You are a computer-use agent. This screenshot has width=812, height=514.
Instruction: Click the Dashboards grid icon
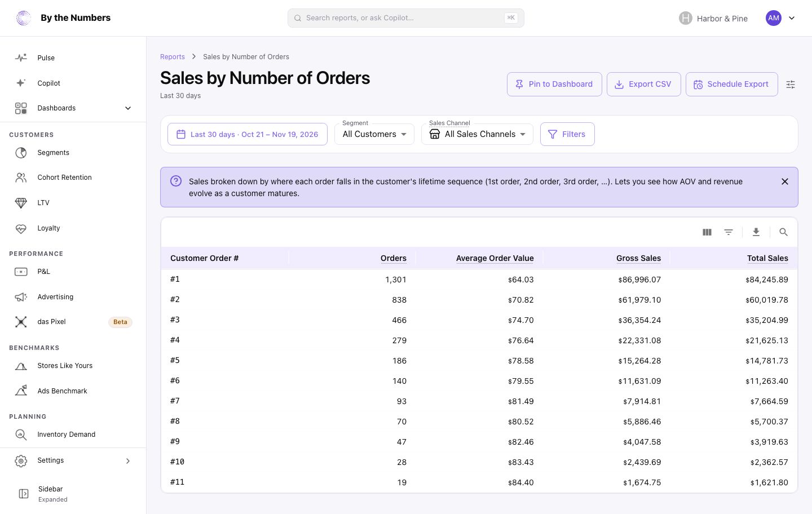21,108
